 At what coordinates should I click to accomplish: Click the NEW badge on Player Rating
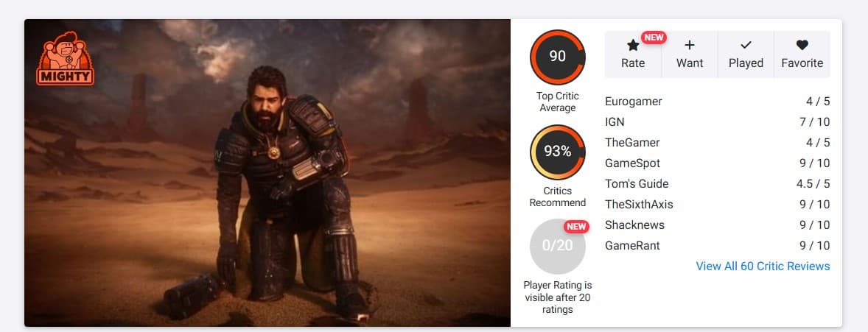[x=576, y=226]
